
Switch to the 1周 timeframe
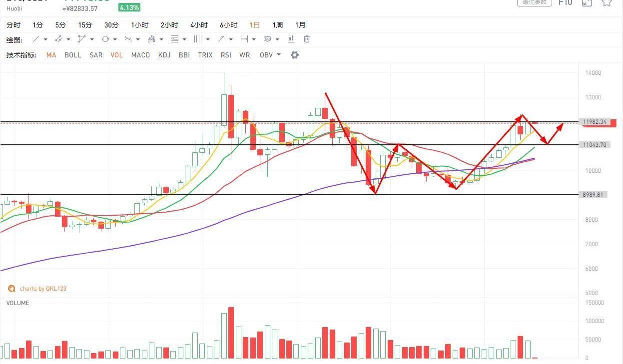click(277, 25)
